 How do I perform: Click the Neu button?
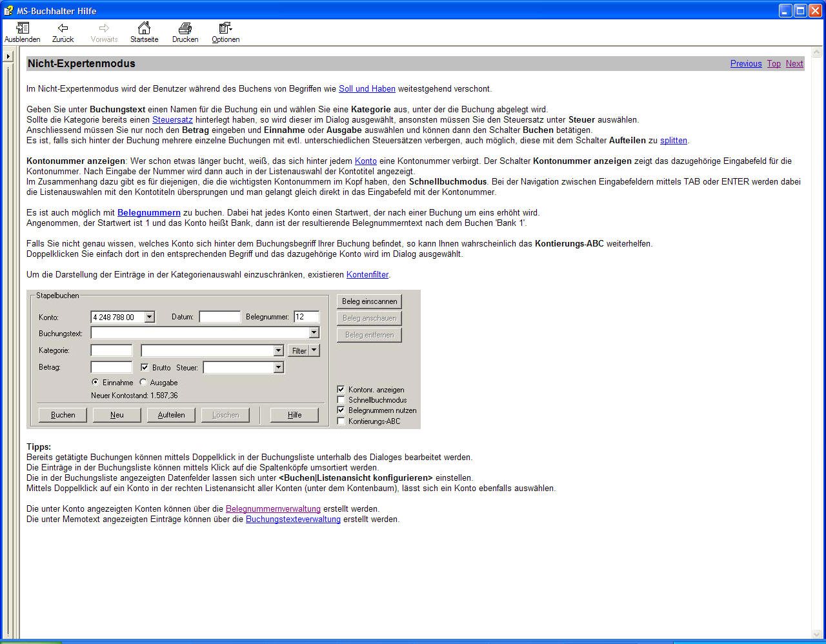(x=117, y=415)
